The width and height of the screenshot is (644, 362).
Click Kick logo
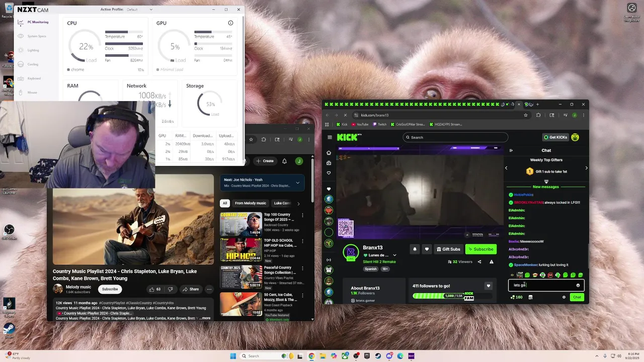coord(348,137)
